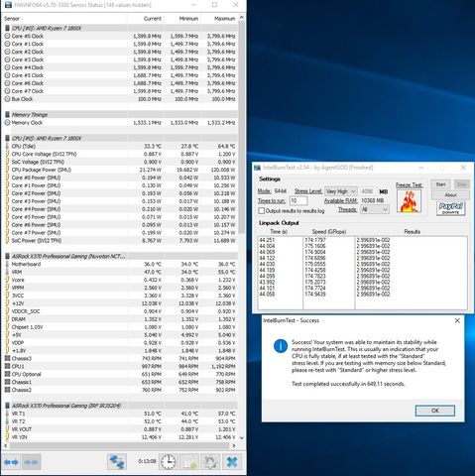Click the vertical scrollbar in HWiNFO sensor list

click(241, 127)
